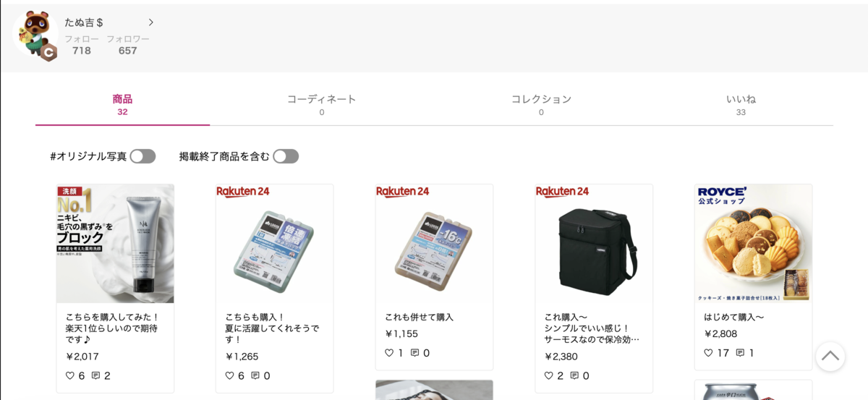868x400 pixels.
Task: View the フォロー 718 list
Action: [x=82, y=45]
